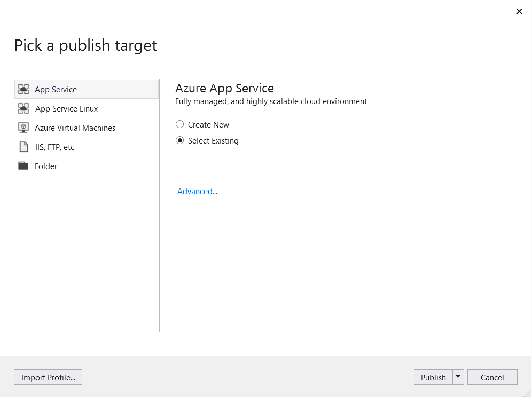The image size is (532, 397).
Task: Click the Folder icon in target list
Action: point(23,166)
